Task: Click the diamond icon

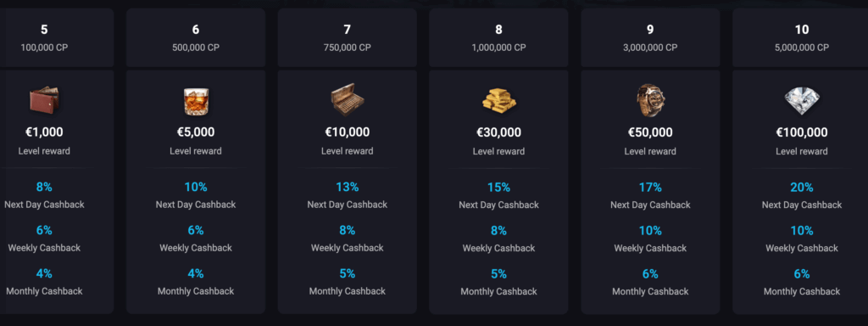Action: tap(802, 102)
